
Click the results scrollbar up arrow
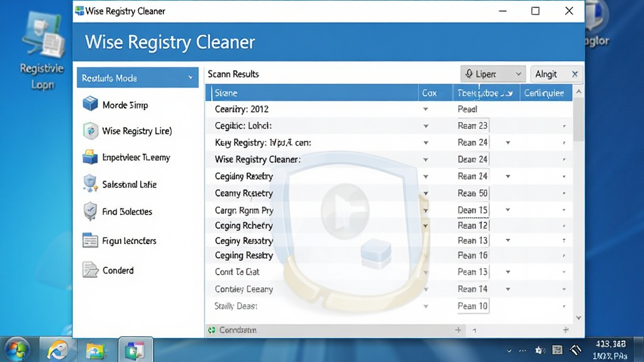pos(579,92)
